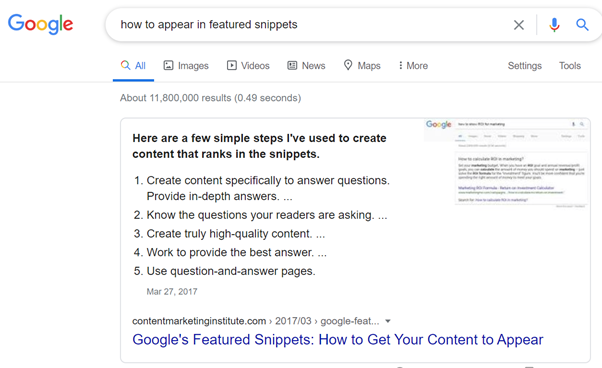
Task: Open search Settings
Action: point(524,66)
